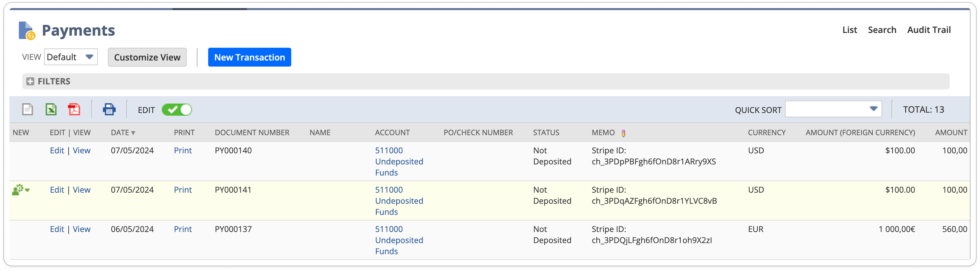The width and height of the screenshot is (980, 271).
Task: Click the pencil icon next to MEMO
Action: (623, 133)
